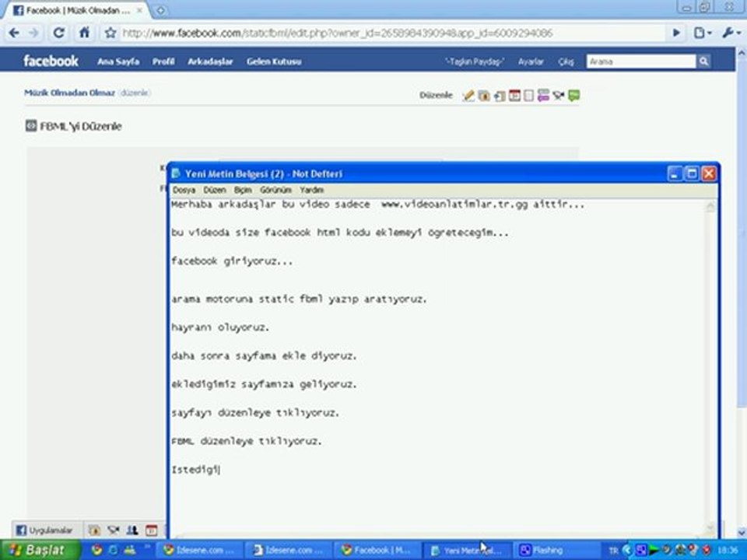Click the groups icon in Facebook bottom bar

pos(132,530)
